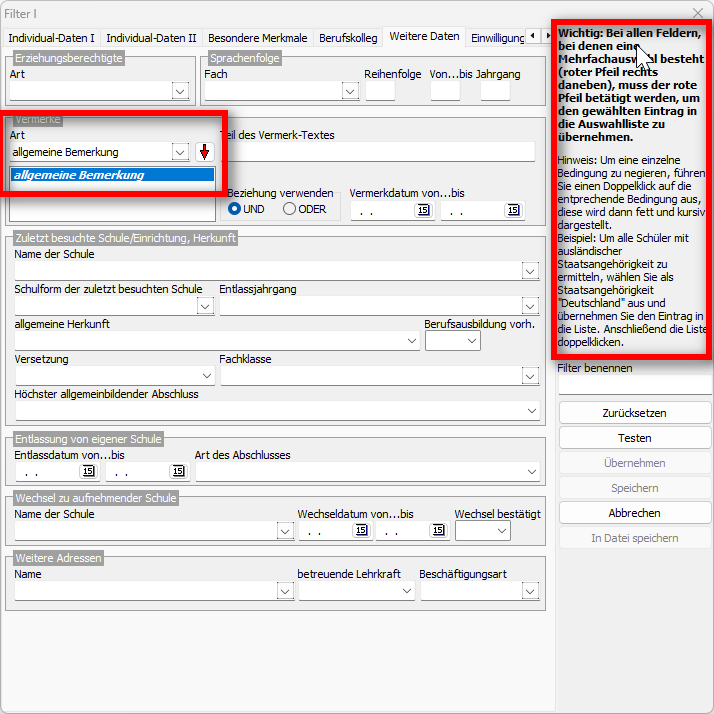Open calendar for Wechseldatum end date
The image size is (714, 714).
[437, 532]
